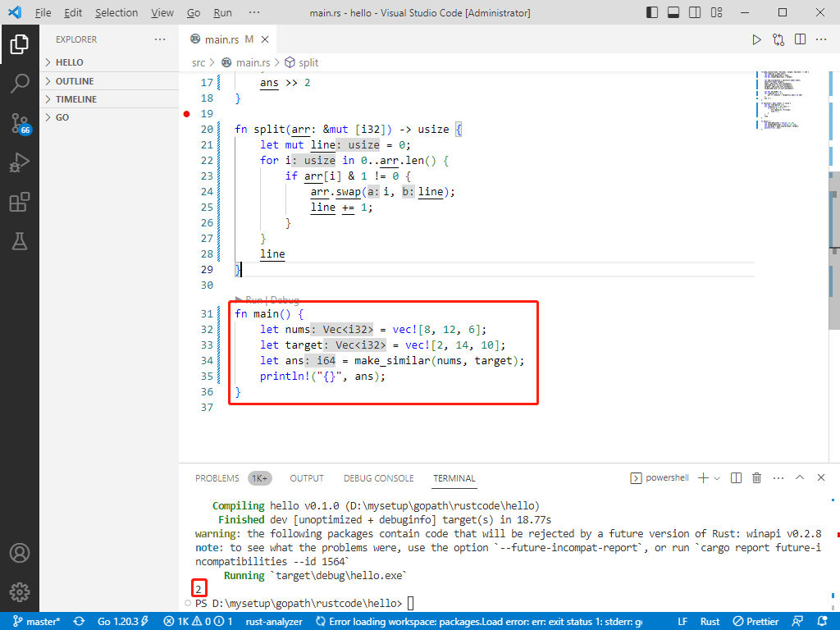Open the Manage gear icon

(x=20, y=592)
